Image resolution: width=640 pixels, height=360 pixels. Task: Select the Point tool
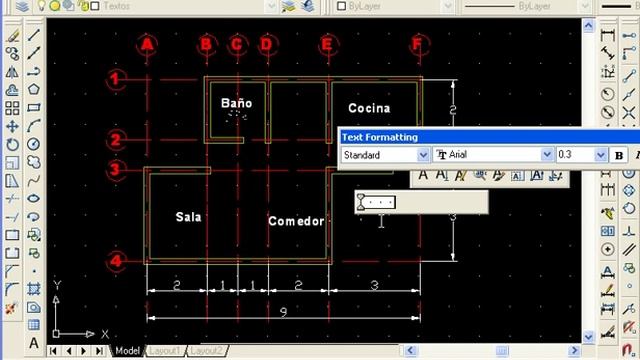tap(34, 271)
